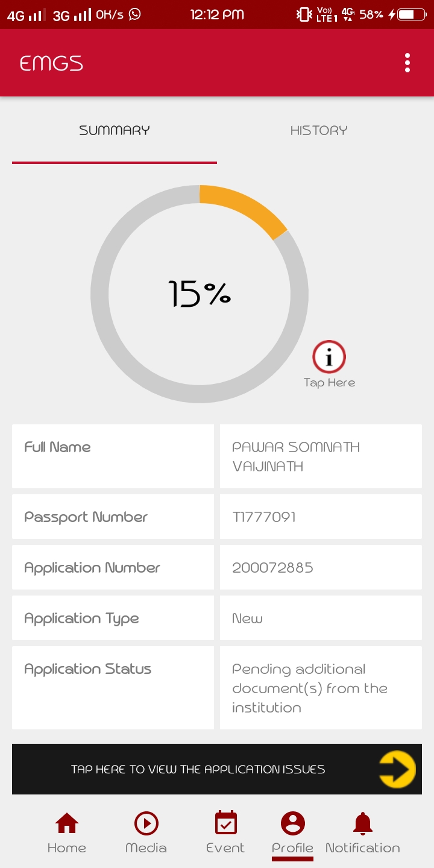Tap the battery icon in status bar
The image size is (434, 868).
(412, 14)
